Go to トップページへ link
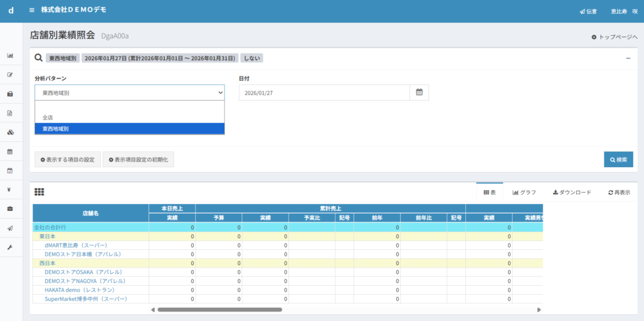The image size is (644, 321). pos(614,37)
